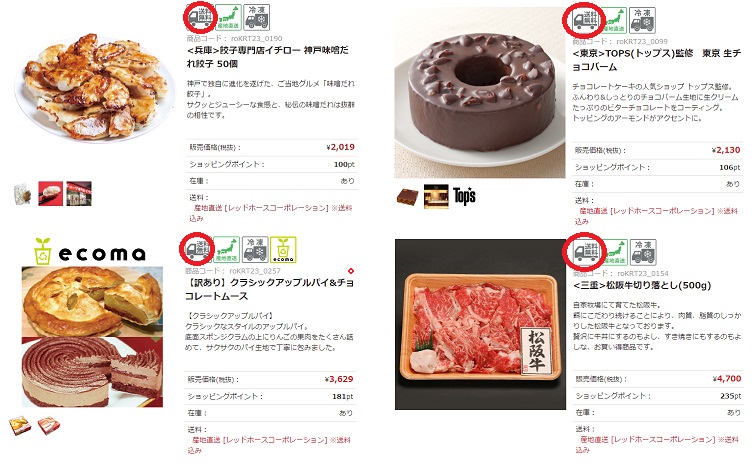This screenshot has width=752, height=468.
Task: Select the Top's logo thumbnail under the chocolate cake
Action: tap(464, 196)
